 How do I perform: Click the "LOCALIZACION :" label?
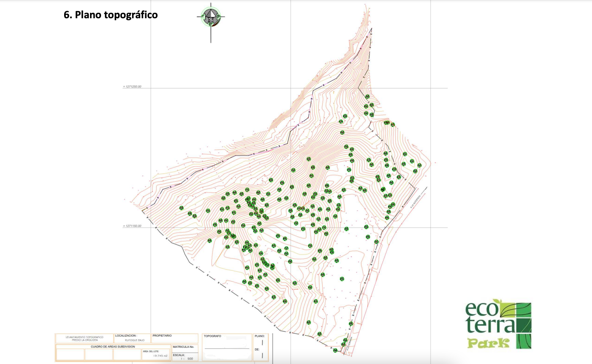click(x=126, y=336)
